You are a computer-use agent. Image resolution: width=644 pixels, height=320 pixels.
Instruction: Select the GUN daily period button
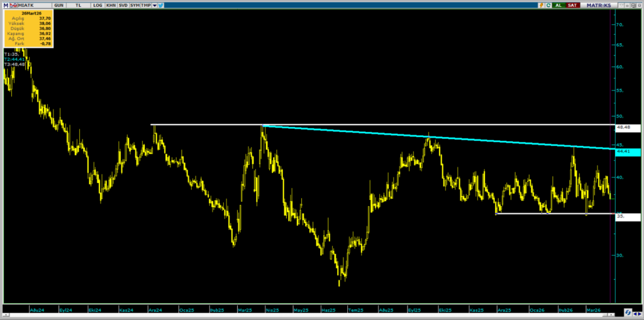[58, 5]
